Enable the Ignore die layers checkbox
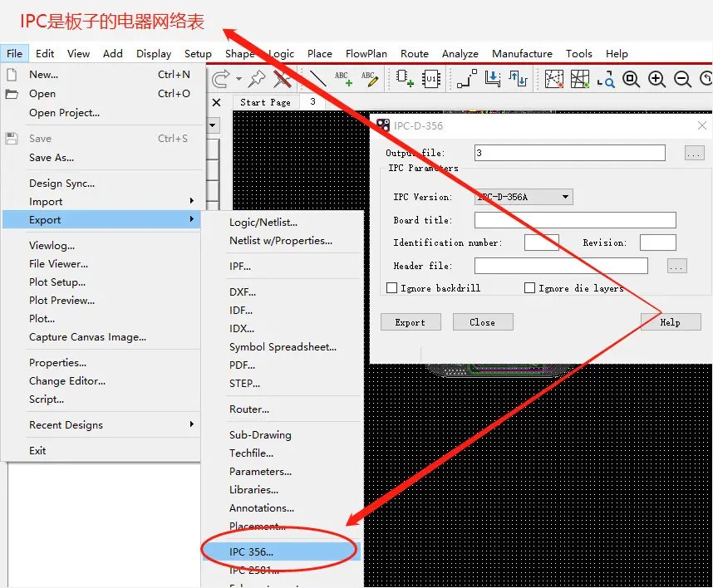This screenshot has width=713, height=588. pos(529,288)
